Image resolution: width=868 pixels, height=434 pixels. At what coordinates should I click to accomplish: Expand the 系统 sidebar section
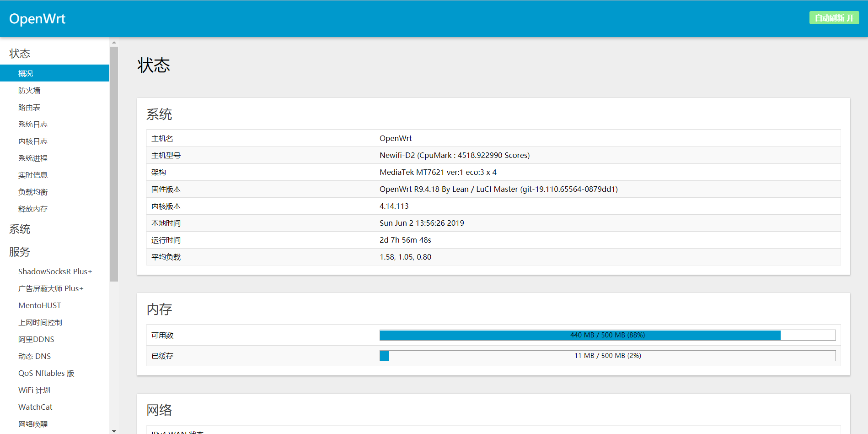tap(20, 229)
